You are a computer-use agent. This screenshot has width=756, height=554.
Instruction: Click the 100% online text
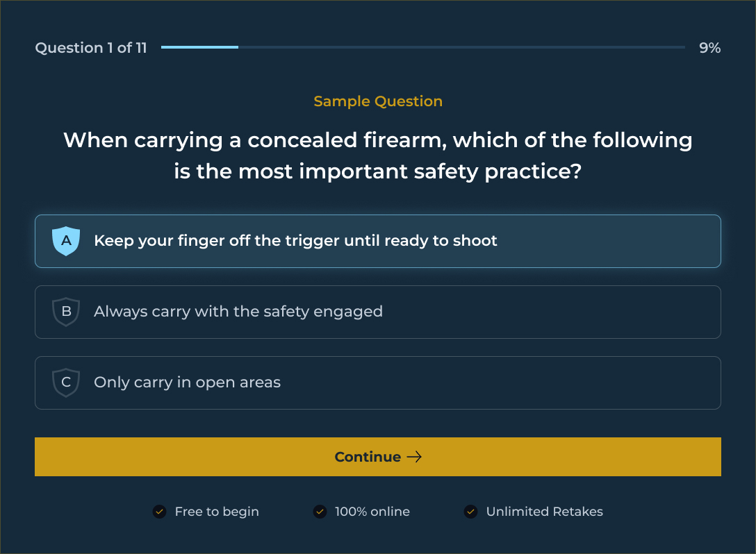coord(372,512)
